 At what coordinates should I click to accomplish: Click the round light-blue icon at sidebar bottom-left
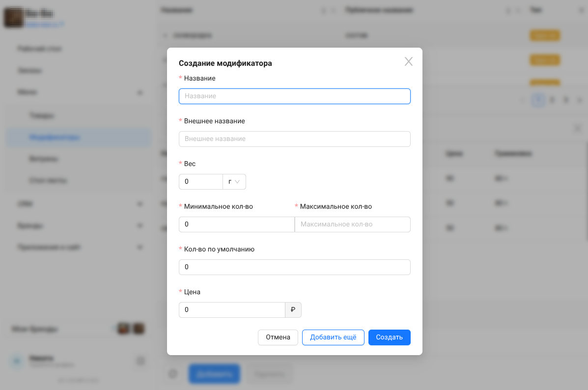coord(17,362)
